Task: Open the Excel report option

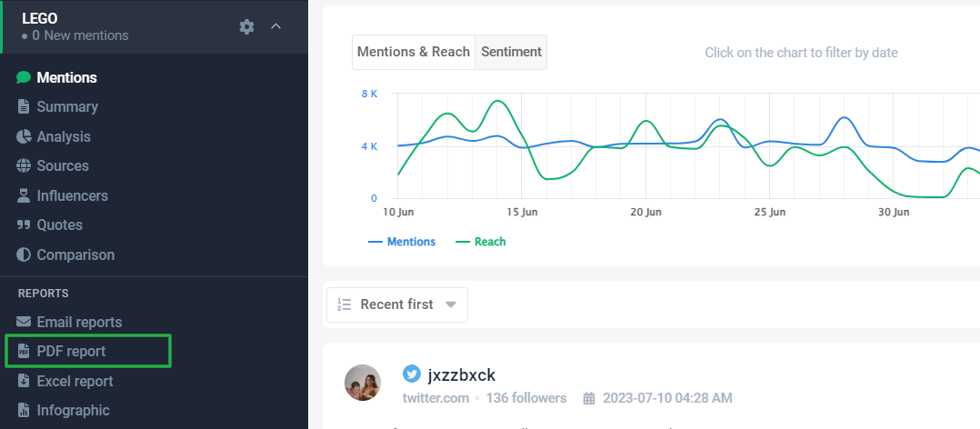Action: pos(75,381)
